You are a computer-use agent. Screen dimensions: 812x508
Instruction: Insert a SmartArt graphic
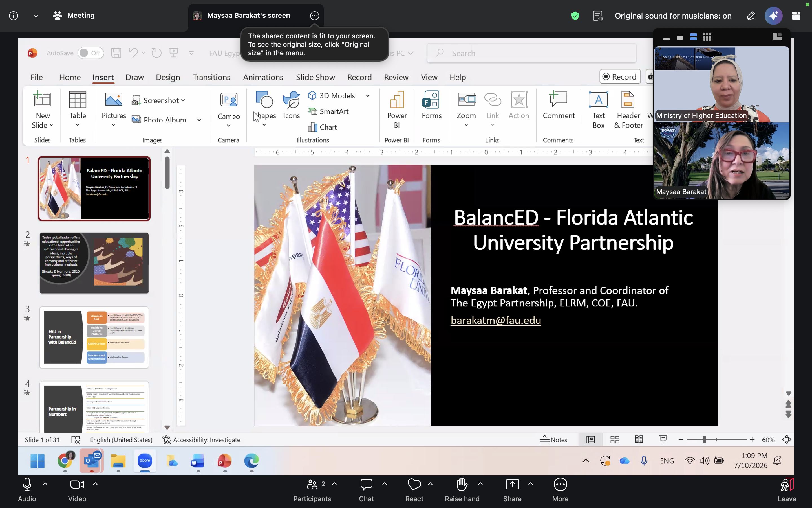328,111
